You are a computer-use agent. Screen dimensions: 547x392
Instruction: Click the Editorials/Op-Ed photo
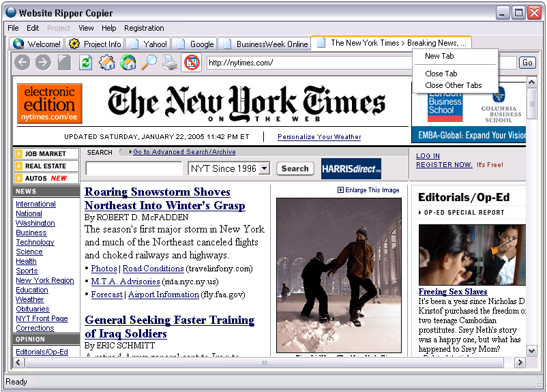(x=472, y=255)
